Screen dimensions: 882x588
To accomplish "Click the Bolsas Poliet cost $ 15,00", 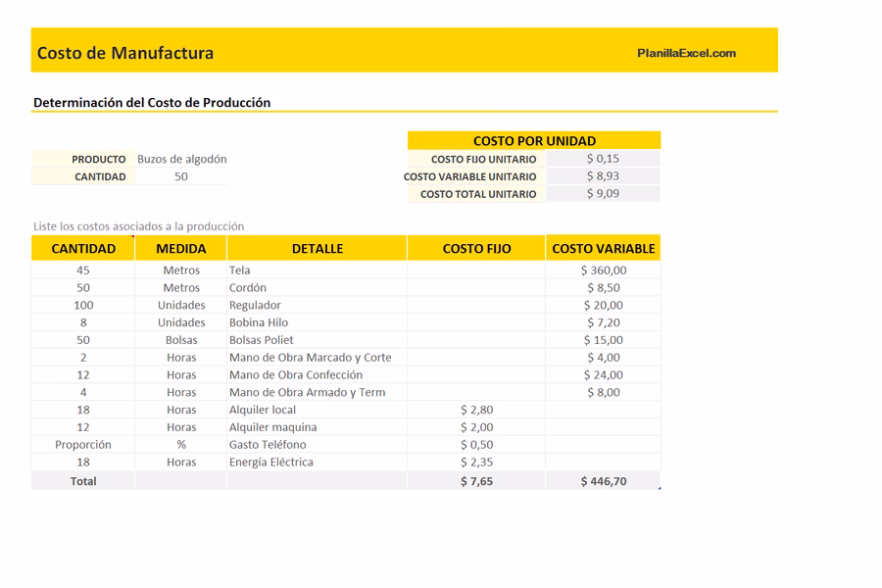I will coord(603,340).
